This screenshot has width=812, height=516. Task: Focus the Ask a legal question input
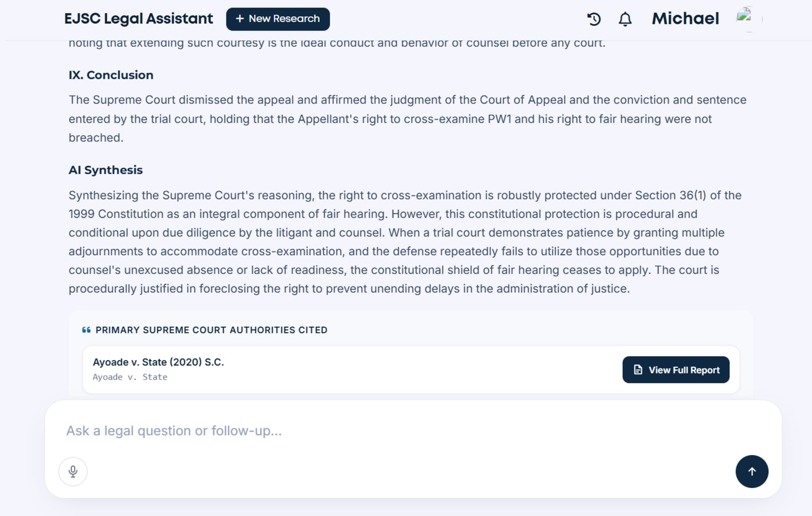click(x=413, y=431)
